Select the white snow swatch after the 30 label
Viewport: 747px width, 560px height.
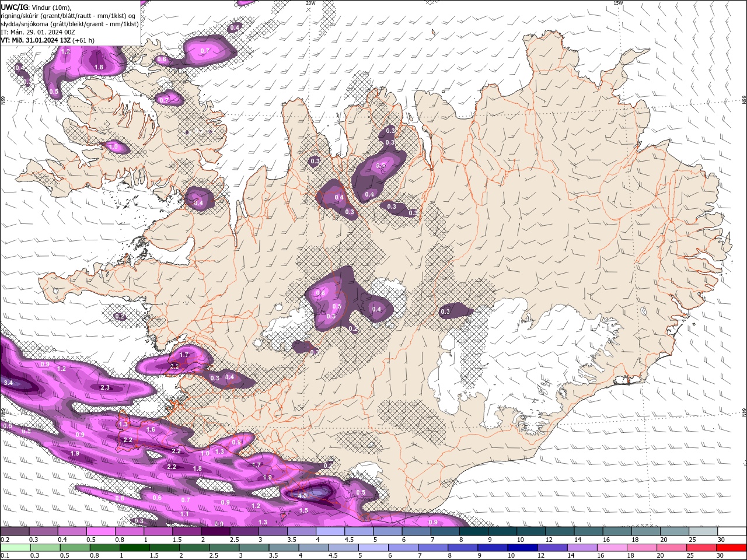(x=731, y=531)
